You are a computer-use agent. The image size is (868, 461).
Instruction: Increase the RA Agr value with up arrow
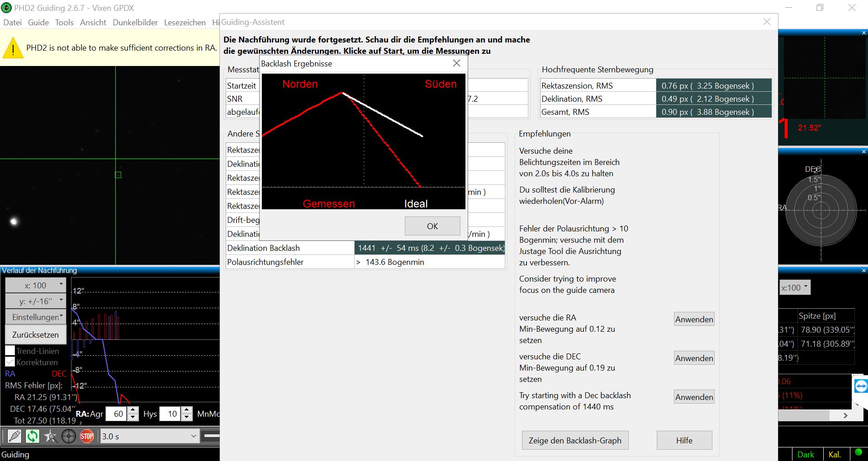[x=133, y=410]
